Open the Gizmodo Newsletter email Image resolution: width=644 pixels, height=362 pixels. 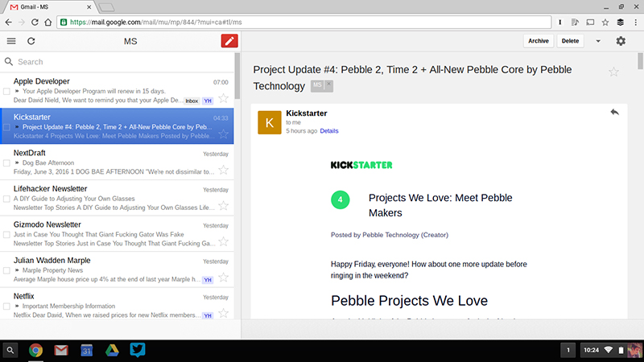117,233
